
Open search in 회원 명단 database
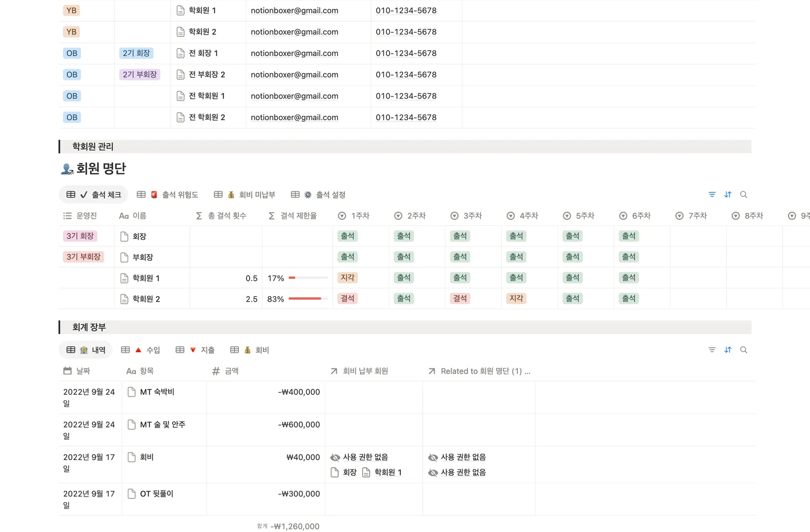coord(744,194)
